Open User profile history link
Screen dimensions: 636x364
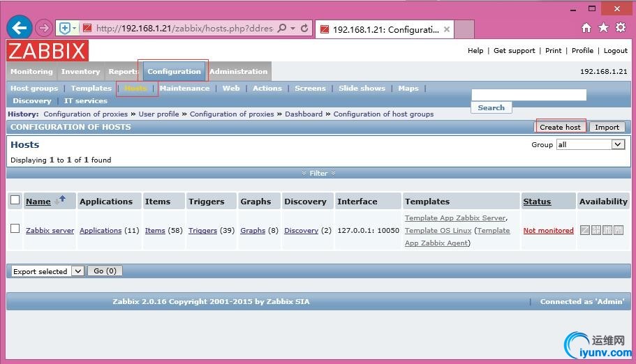click(158, 114)
